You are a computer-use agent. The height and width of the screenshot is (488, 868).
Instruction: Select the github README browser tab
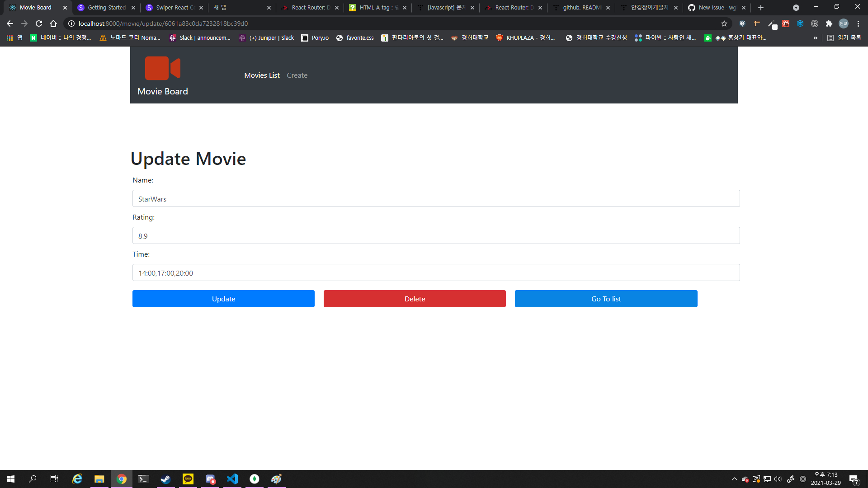click(x=580, y=8)
